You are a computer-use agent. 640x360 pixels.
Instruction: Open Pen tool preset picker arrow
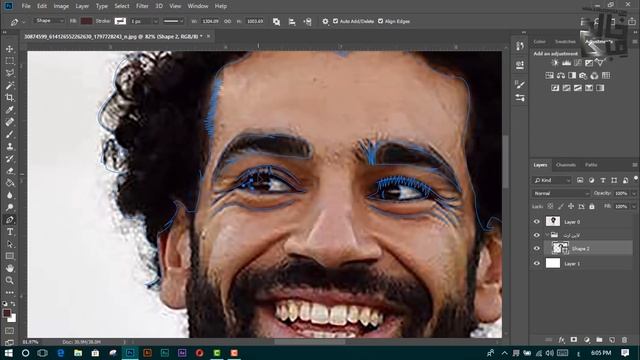click(23, 22)
